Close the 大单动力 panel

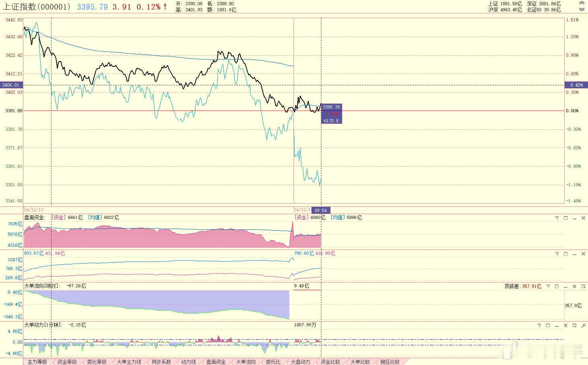(x=565, y=325)
